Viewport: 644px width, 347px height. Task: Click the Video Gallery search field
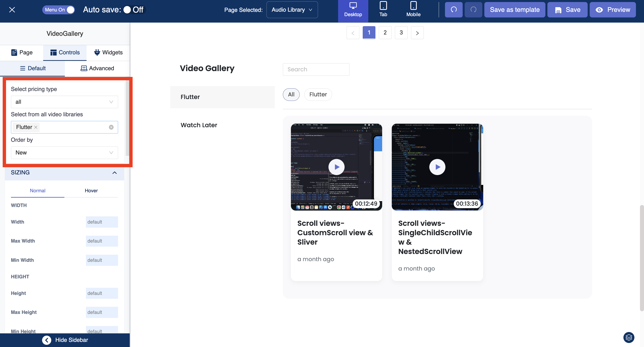[316, 69]
